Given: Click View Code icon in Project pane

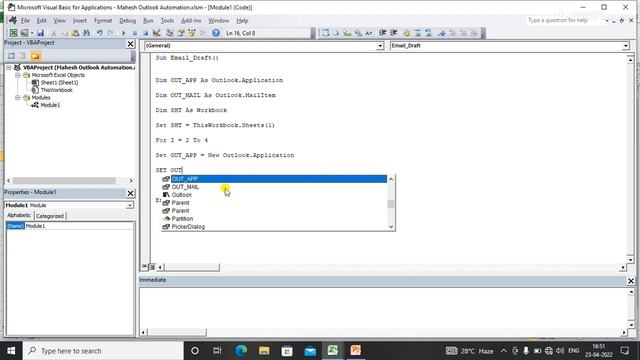Looking at the screenshot, I should tap(11, 56).
